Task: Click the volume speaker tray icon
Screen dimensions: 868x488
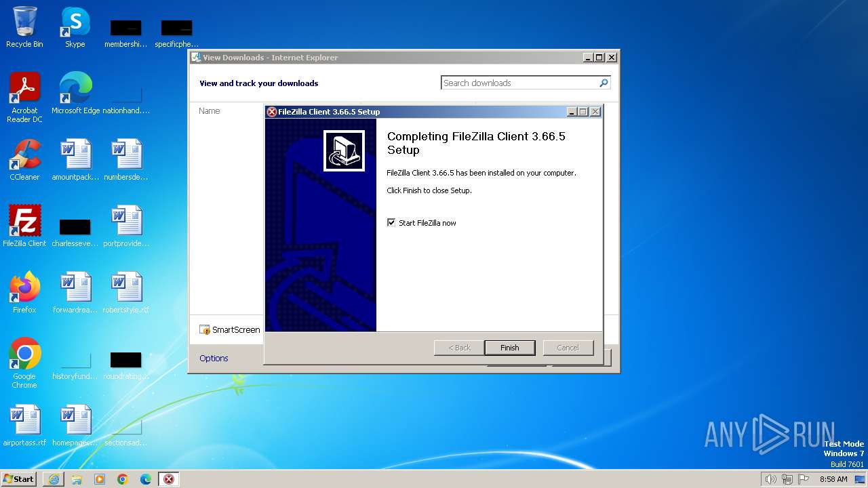Action: coord(770,479)
